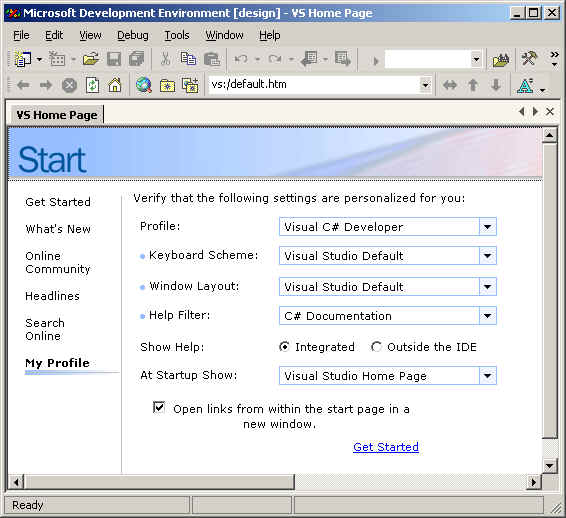Click the Add to Favorites icon

pyautogui.click(x=190, y=86)
